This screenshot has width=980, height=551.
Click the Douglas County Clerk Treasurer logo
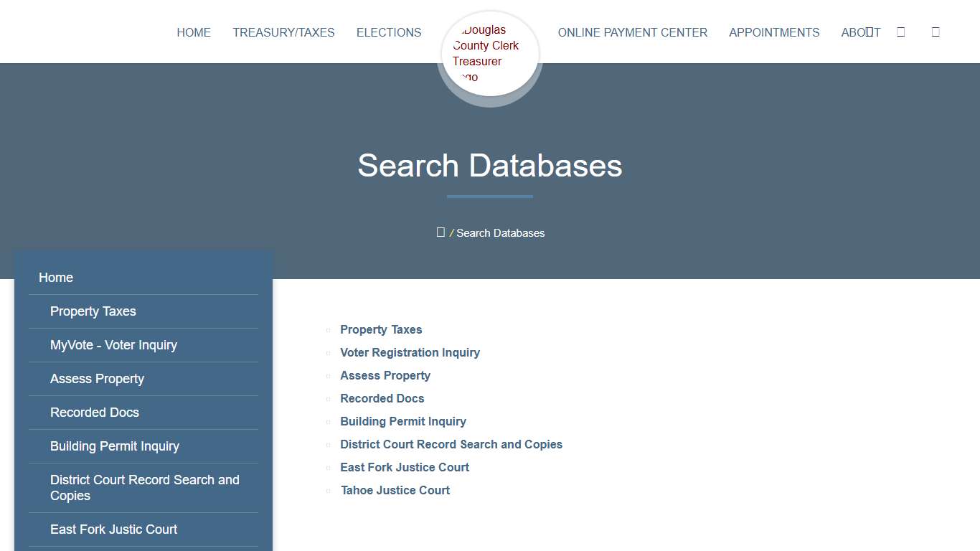(489, 54)
